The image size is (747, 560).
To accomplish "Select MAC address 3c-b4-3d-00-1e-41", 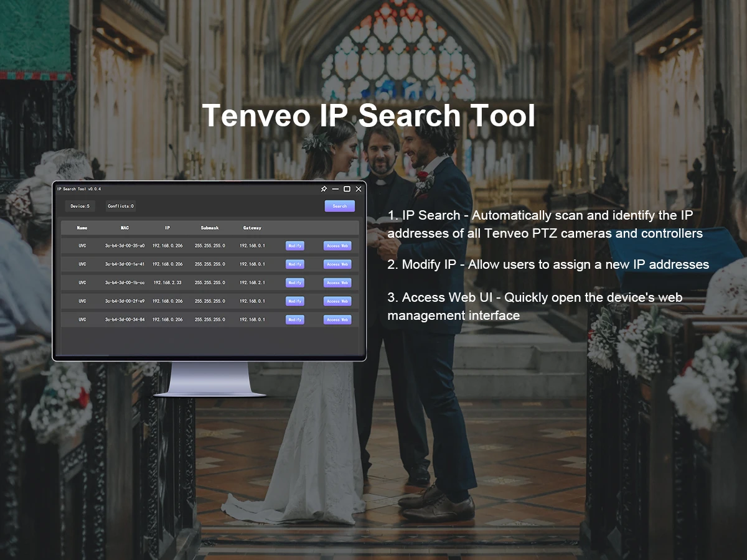I will point(125,264).
